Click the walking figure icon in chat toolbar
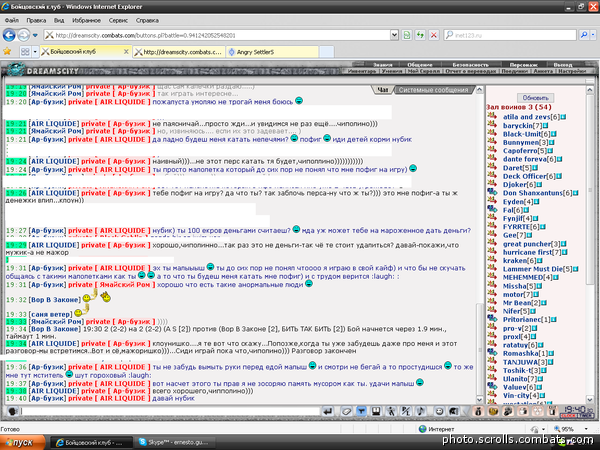The height and width of the screenshot is (450, 600). pos(391,411)
